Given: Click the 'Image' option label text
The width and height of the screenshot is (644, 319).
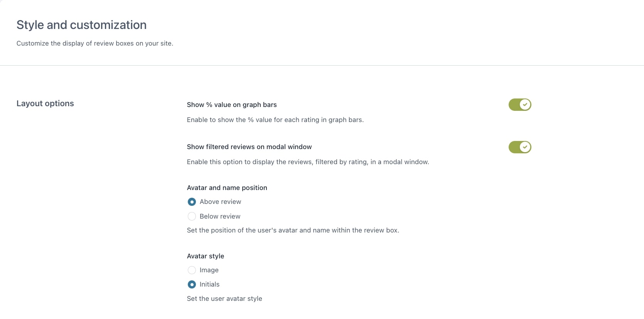Looking at the screenshot, I should [x=209, y=270].
